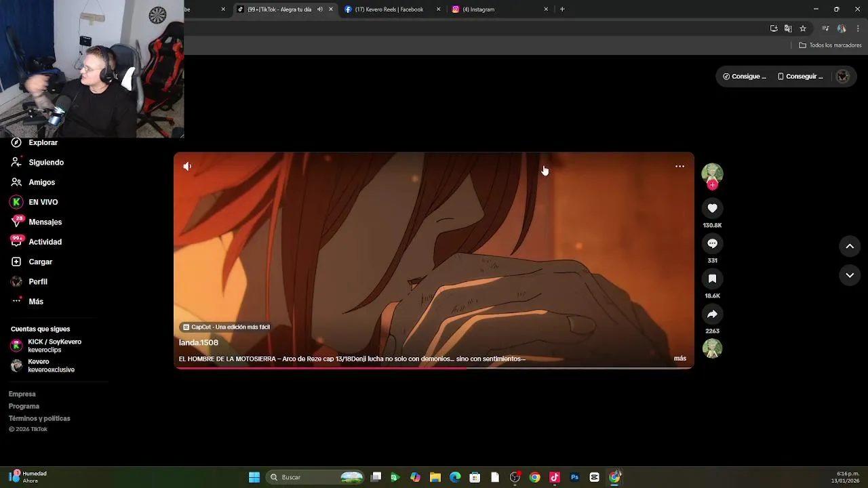Open the Chrome profile avatar
The width and height of the screenshot is (868, 488).
coord(842,28)
